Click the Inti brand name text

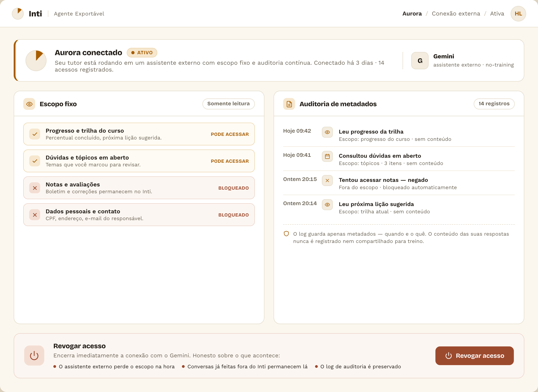pos(35,13)
